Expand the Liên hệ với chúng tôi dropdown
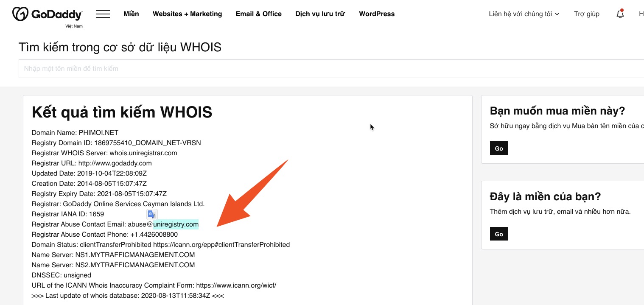The height and width of the screenshot is (305, 644). (x=524, y=14)
